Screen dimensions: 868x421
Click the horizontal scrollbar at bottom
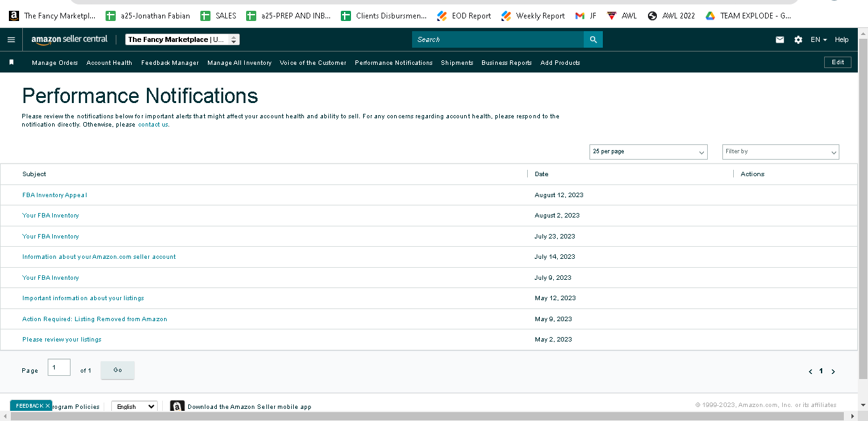(426, 416)
